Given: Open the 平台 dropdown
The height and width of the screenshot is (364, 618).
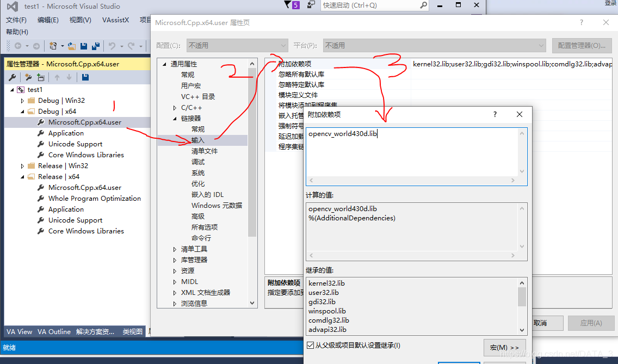Looking at the screenshot, I should [434, 45].
